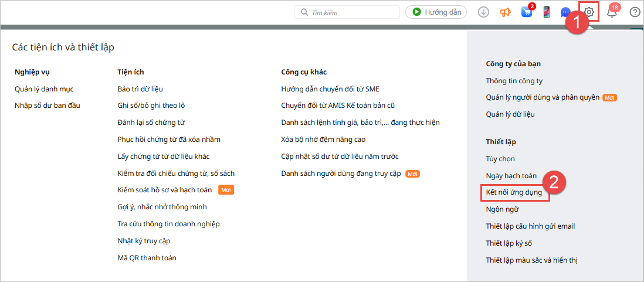This screenshot has width=644, height=282.
Task: Open Hướng dẫn chuyển đổi từ SME
Action: click(x=330, y=89)
